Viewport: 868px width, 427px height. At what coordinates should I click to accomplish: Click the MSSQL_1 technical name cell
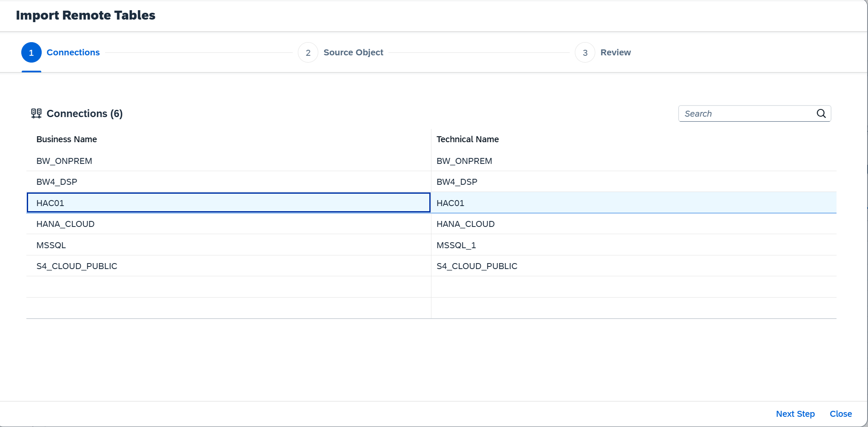pyautogui.click(x=634, y=245)
